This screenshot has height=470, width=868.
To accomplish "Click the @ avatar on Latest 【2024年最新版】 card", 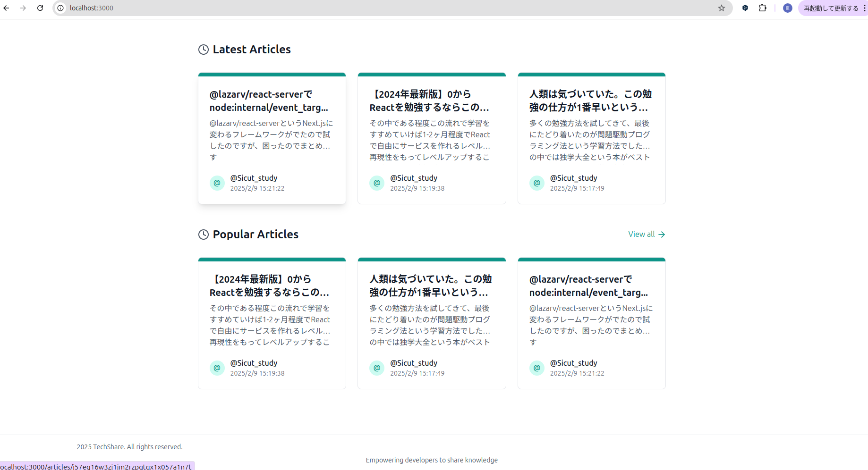I will tap(377, 183).
